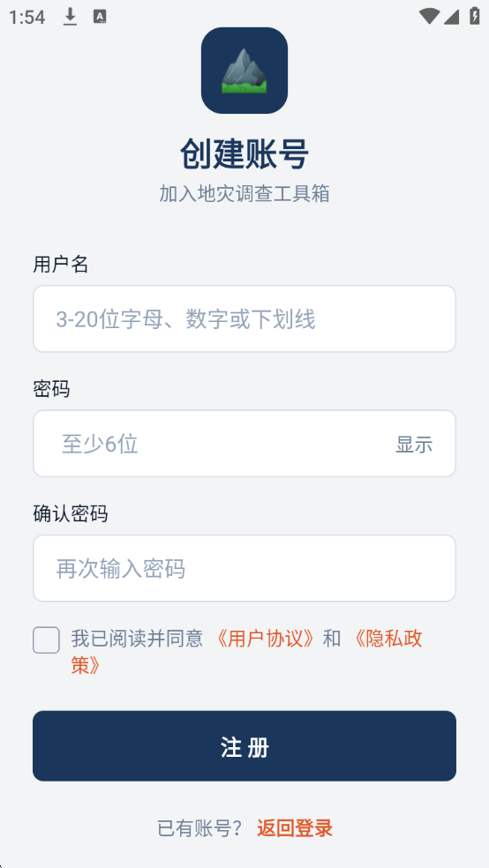This screenshot has height=868, width=489.
Task: Check the agreement checkbox
Action: tap(47, 640)
